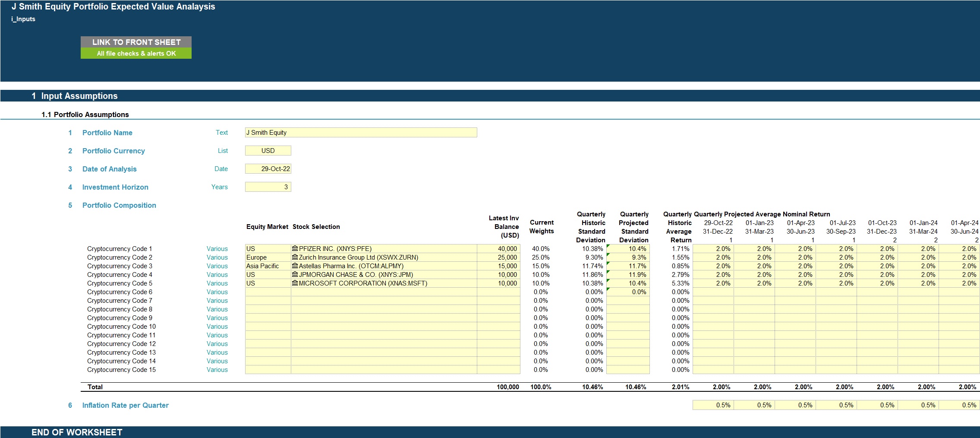Click the total historic deviation 10.46%

[592, 387]
